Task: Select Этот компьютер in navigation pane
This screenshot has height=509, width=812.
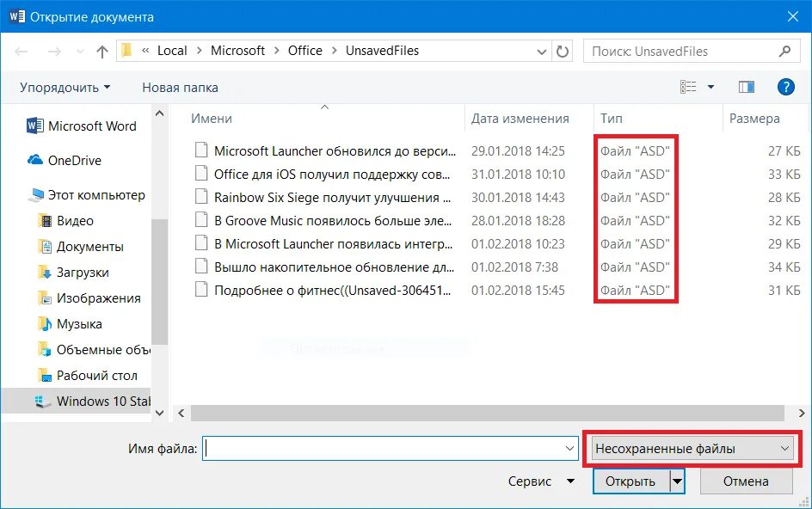Action: (87, 195)
